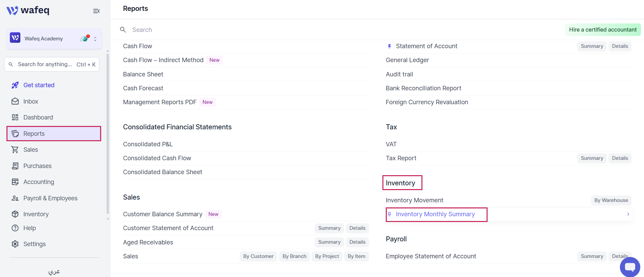Image resolution: width=644 pixels, height=277 pixels.
Task: Click the rocket notification icon
Action: [84, 38]
